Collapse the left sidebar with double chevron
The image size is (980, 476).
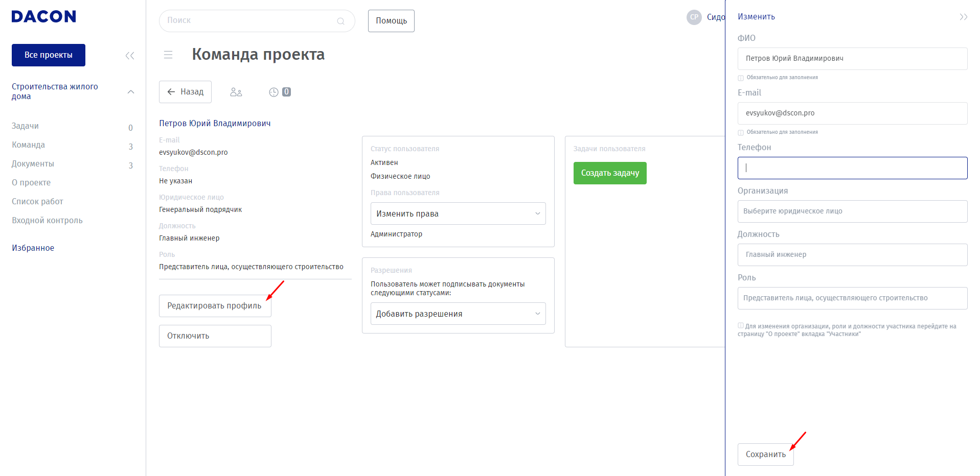(130, 56)
